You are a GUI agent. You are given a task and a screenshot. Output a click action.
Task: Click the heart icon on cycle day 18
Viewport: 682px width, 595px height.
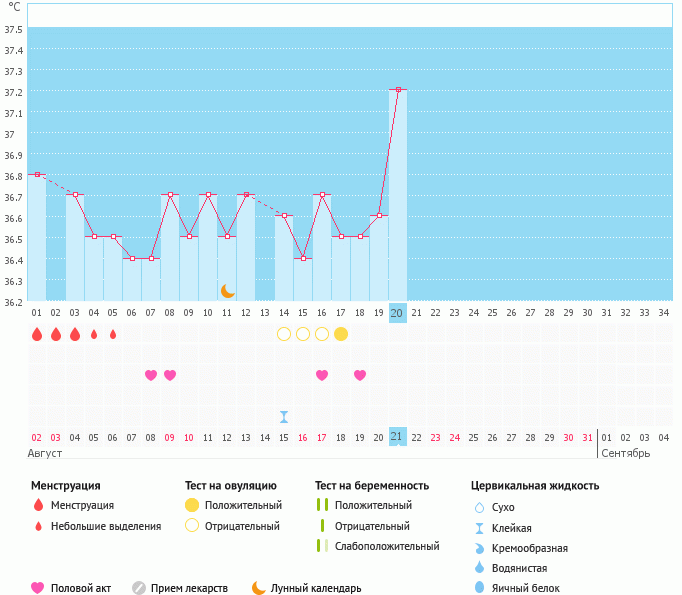point(360,375)
